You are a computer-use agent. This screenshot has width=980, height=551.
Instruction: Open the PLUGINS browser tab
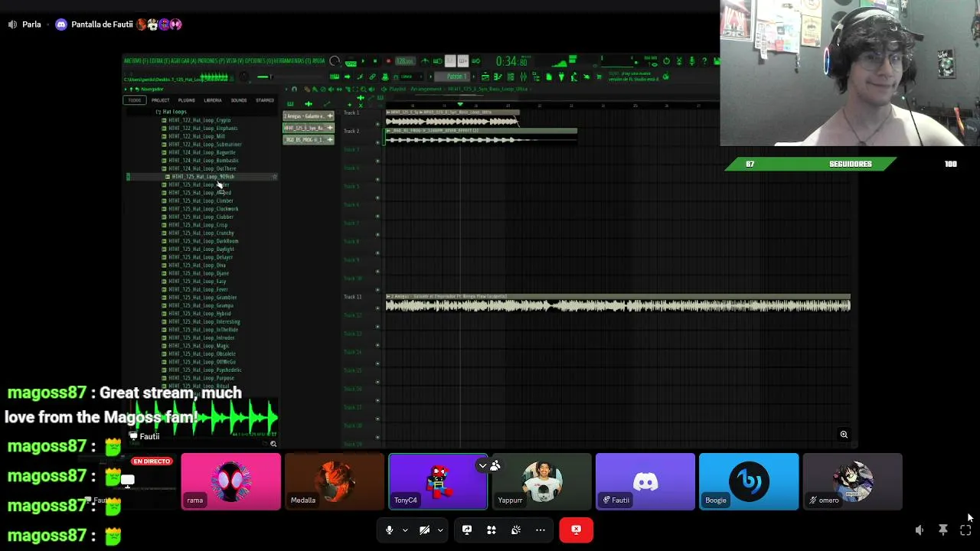(x=187, y=100)
